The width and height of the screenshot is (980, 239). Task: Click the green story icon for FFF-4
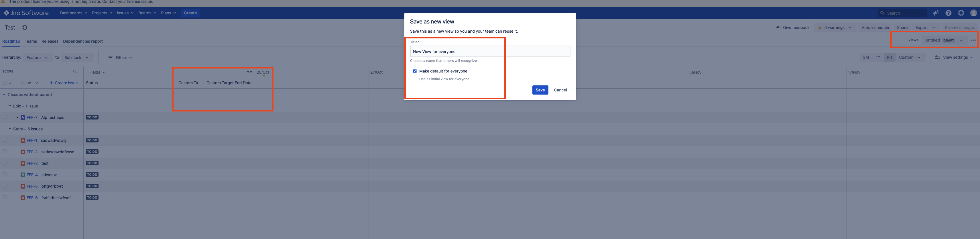pos(23,175)
